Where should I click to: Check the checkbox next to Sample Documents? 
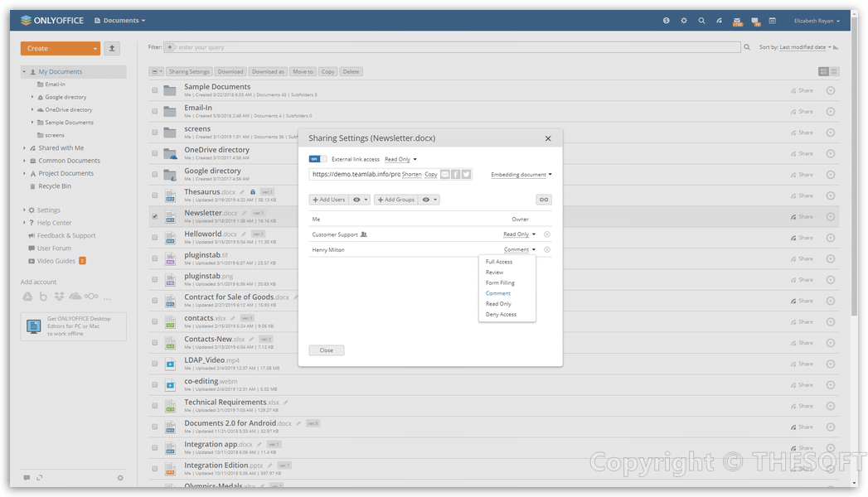coord(154,89)
